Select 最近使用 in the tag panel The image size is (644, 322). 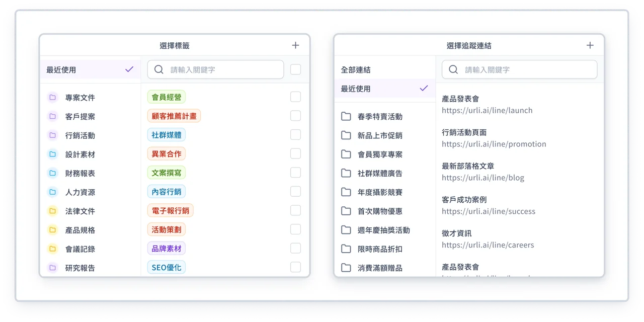[91, 69]
